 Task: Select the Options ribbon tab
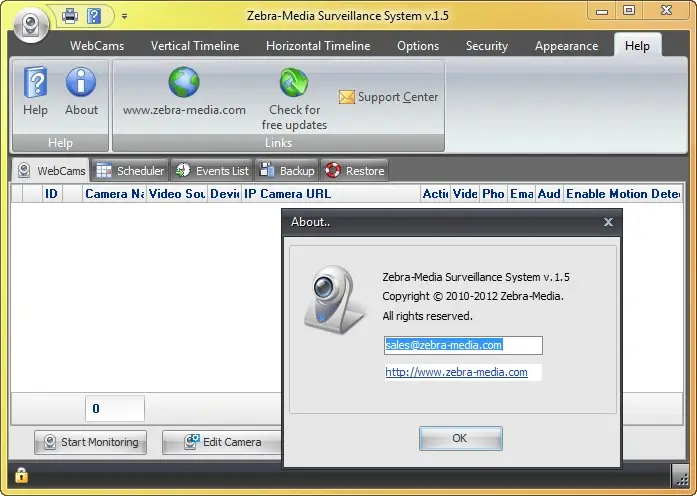pos(418,46)
